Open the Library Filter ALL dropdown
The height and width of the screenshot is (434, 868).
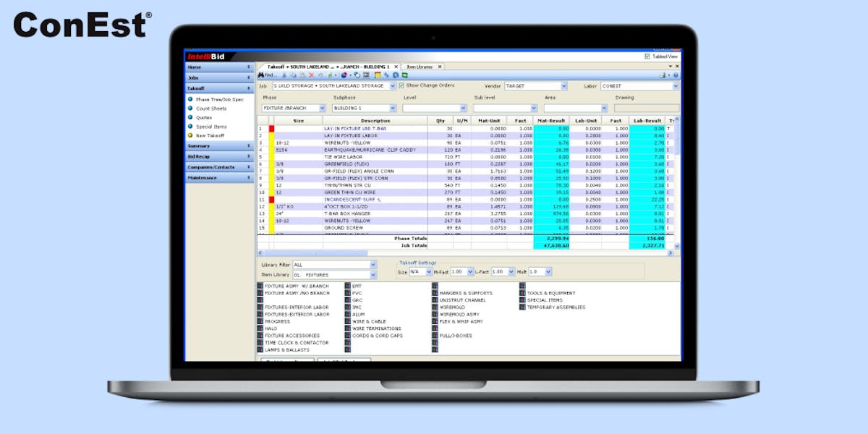pos(373,265)
